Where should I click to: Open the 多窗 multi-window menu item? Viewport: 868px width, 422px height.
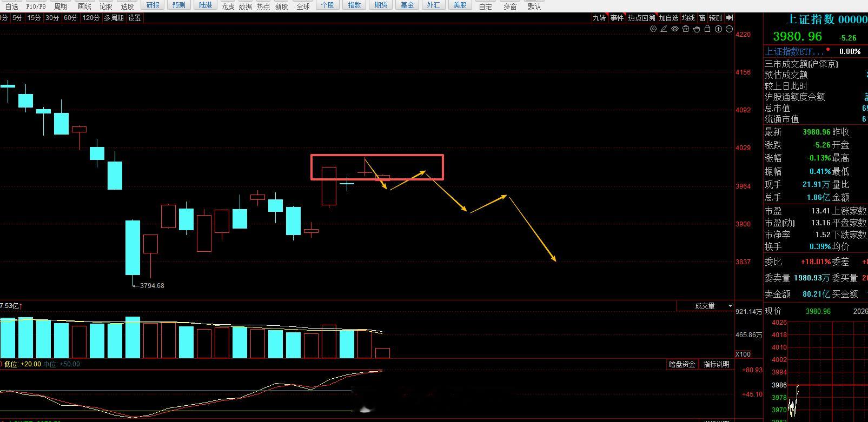coord(510,6)
